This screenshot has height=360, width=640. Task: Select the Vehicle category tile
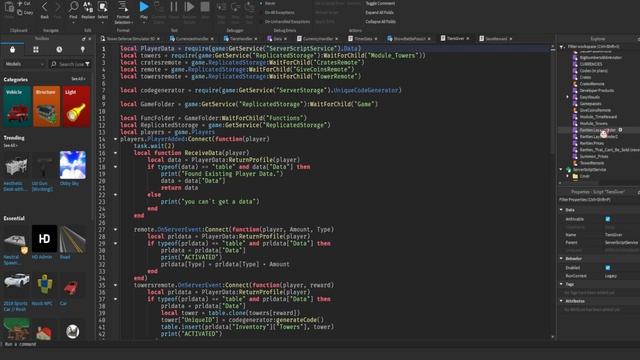(x=17, y=106)
